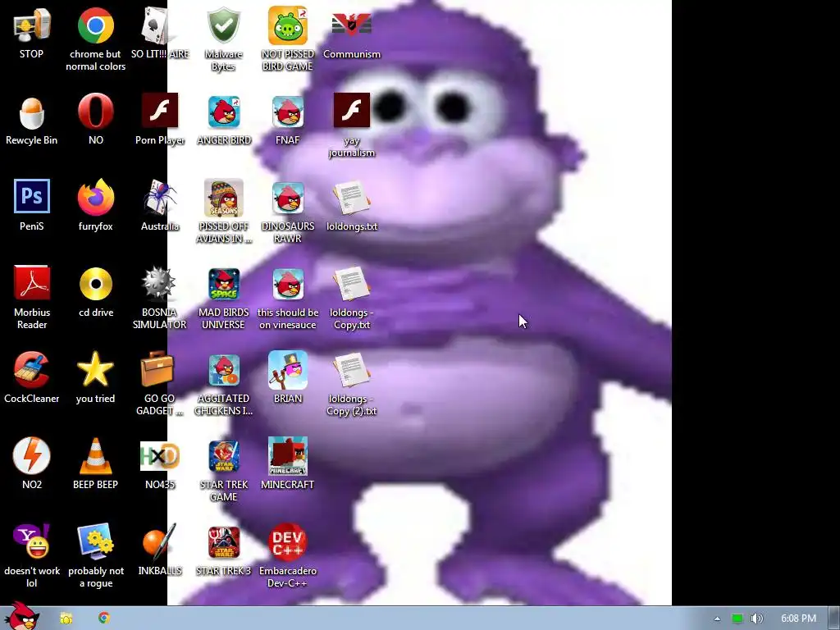Open the CockCleaner icon
Image resolution: width=840 pixels, height=630 pixels.
(x=32, y=369)
